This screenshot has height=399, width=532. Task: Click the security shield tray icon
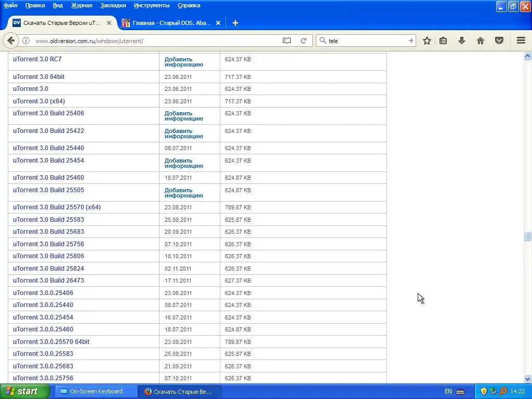pos(484,392)
